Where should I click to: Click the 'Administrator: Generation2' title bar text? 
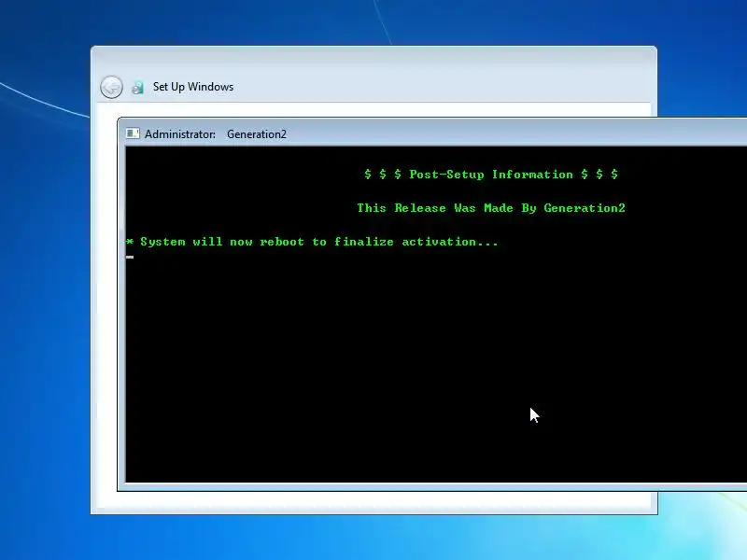pyautogui.click(x=216, y=134)
